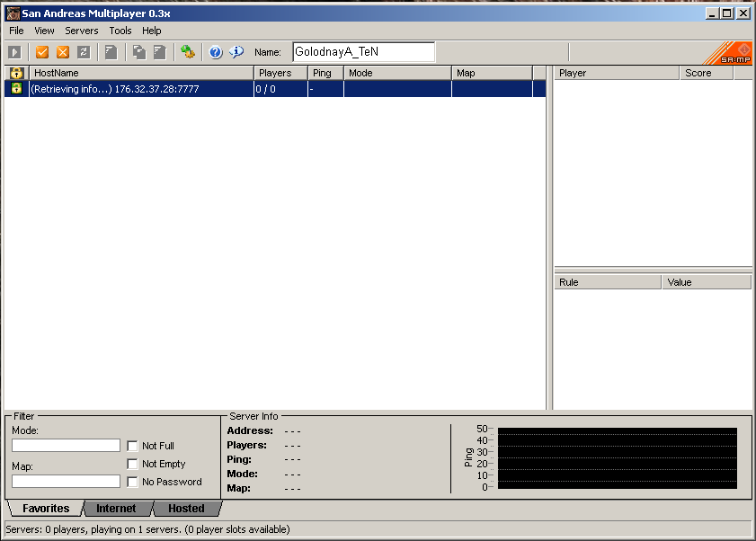Sort servers by Map column header
756x541 pixels.
coord(493,73)
